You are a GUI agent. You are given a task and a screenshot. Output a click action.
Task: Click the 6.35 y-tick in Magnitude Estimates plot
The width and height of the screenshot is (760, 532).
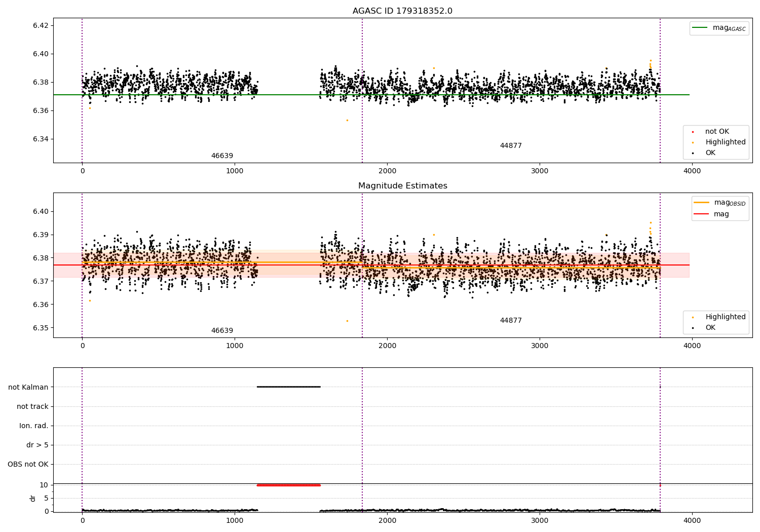(x=40, y=328)
